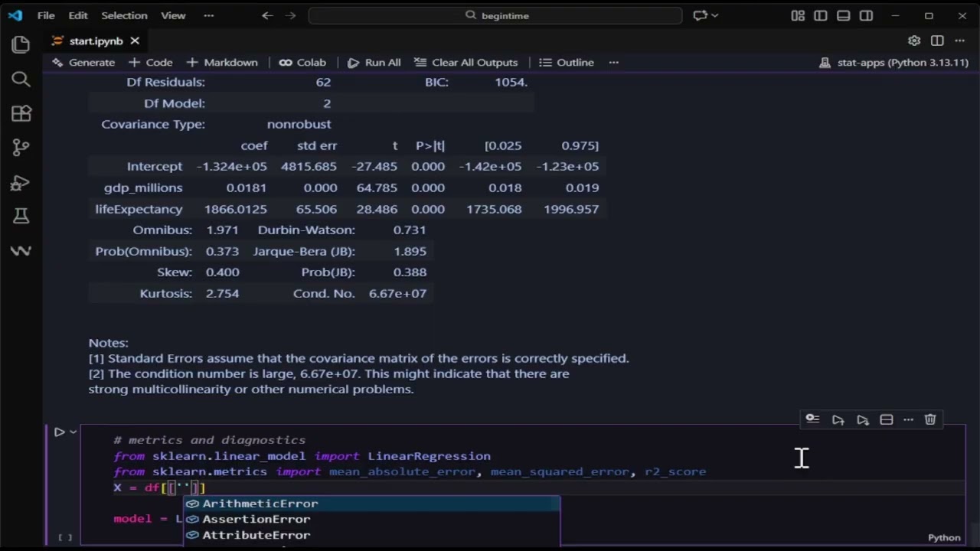Execute above cells icon

click(x=838, y=419)
